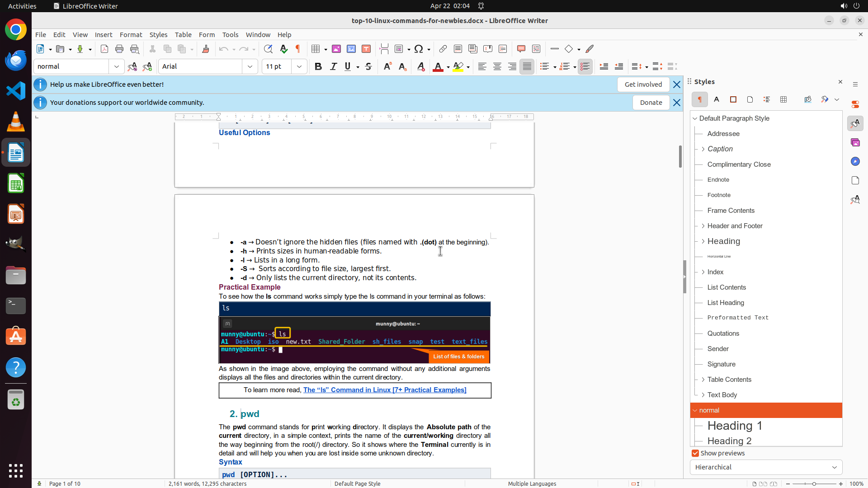
Task: Export document directly as PDF
Action: [104, 49]
